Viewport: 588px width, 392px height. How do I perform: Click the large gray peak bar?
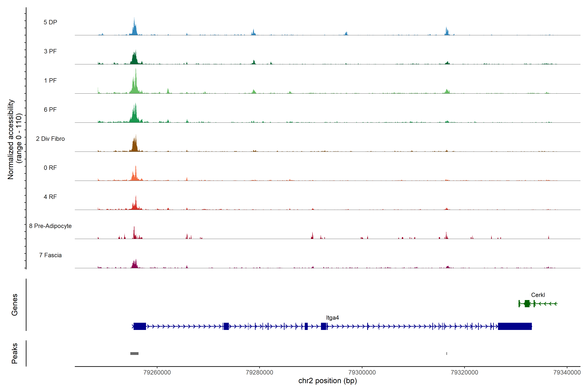pos(134,353)
